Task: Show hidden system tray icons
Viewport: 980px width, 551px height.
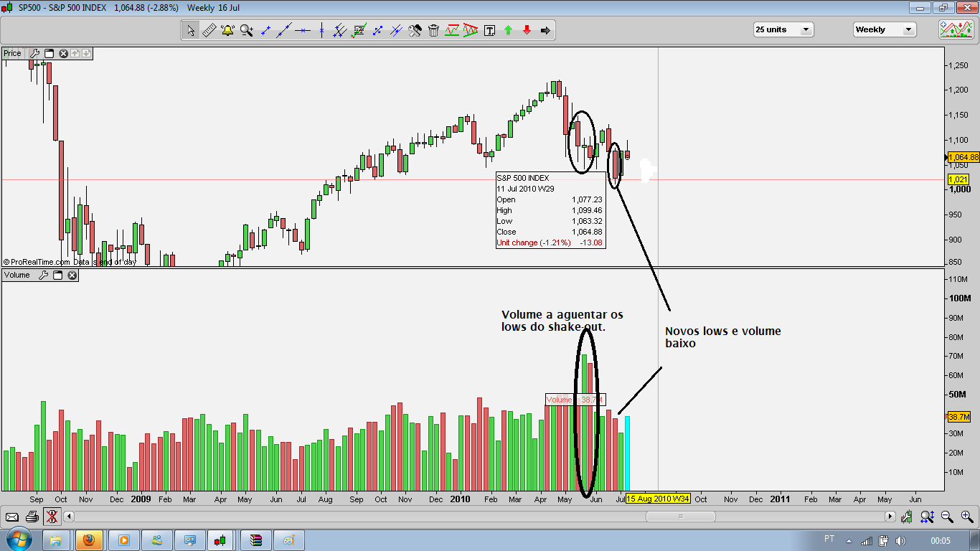Action: [849, 540]
